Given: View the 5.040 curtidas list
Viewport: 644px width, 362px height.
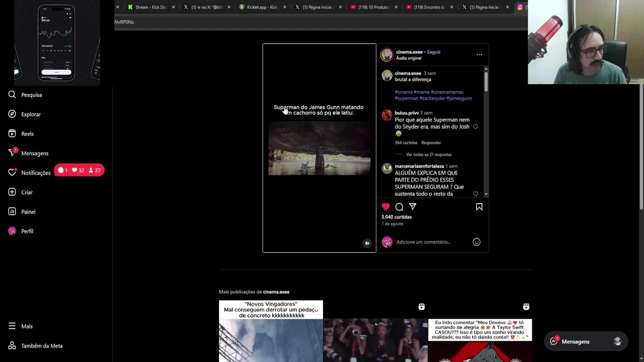Looking at the screenshot, I should (x=396, y=217).
